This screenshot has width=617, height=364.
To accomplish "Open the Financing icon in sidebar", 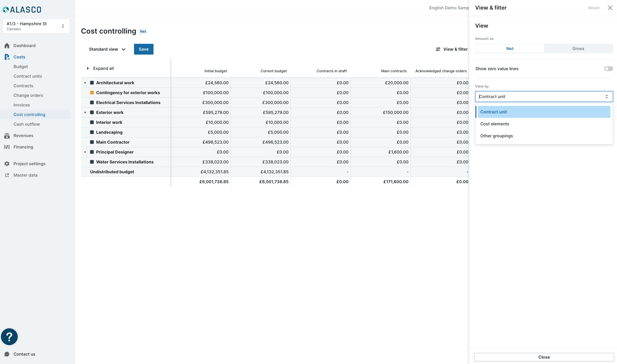I will coord(7,147).
